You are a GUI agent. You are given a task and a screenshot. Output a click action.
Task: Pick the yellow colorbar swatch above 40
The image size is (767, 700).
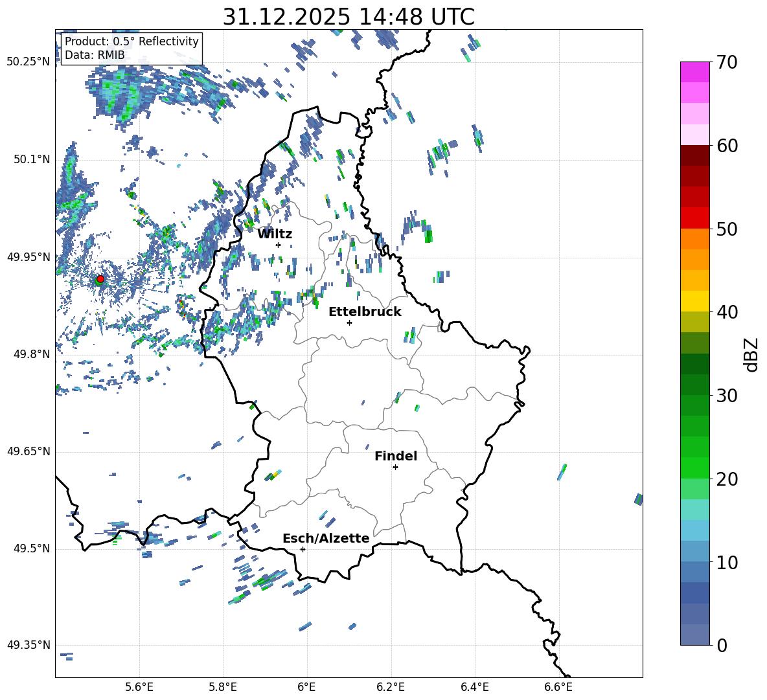tap(694, 301)
